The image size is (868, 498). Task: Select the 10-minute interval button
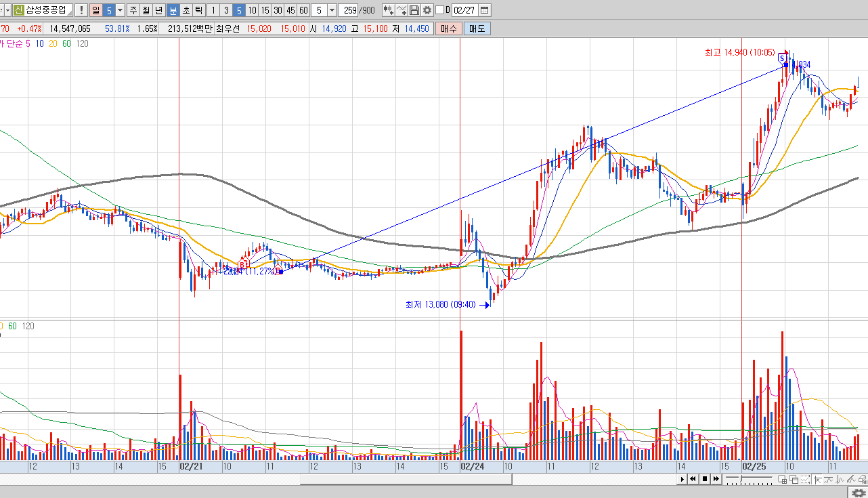252,10
